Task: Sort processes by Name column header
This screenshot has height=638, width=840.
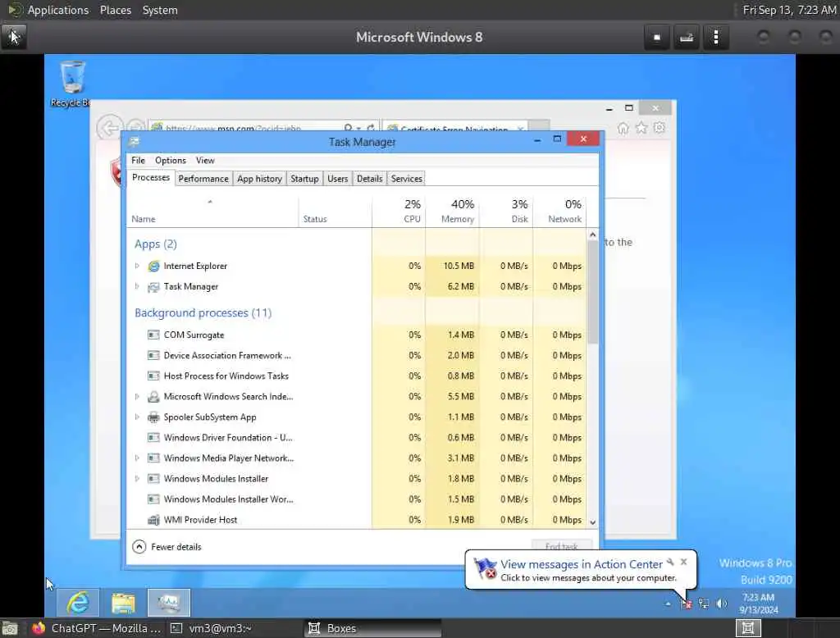Action: [212, 211]
